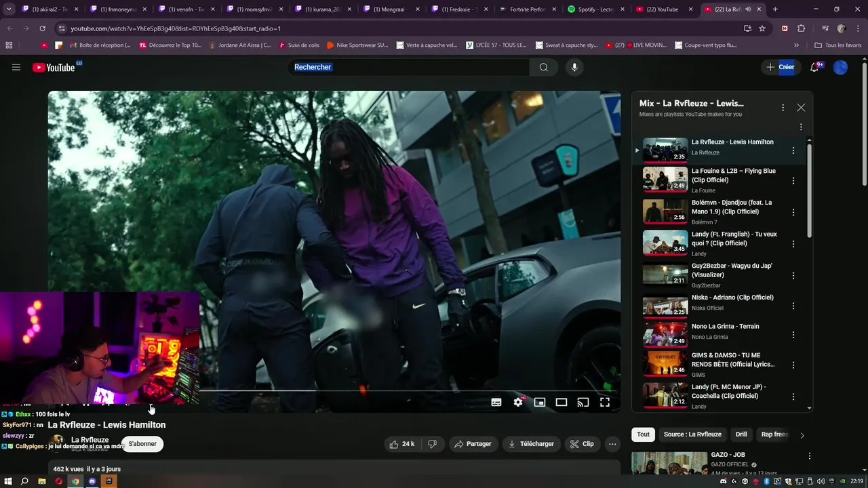Close the Mix playlist panel
The width and height of the screenshot is (868, 488).
click(801, 108)
